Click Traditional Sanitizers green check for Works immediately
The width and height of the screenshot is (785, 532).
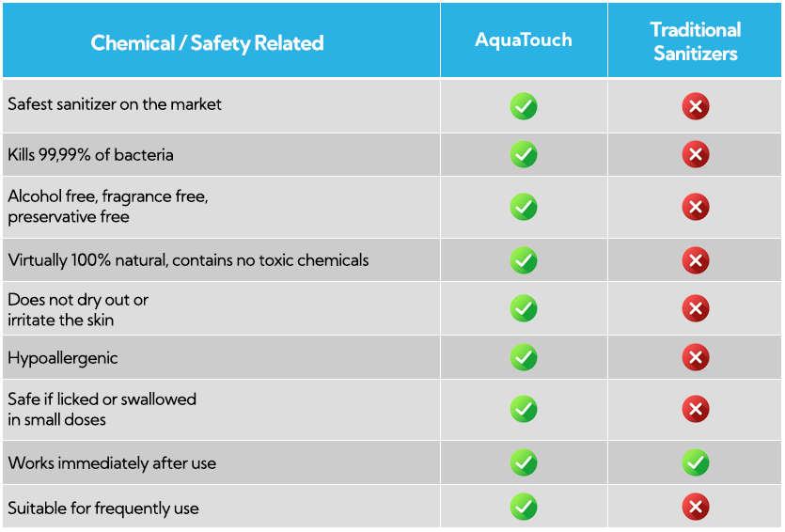pyautogui.click(x=696, y=462)
